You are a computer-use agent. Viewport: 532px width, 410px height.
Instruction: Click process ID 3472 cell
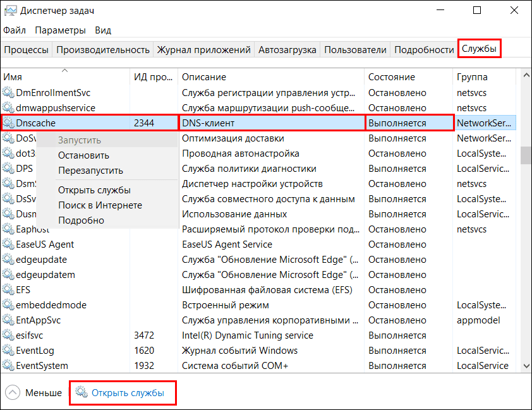point(144,335)
